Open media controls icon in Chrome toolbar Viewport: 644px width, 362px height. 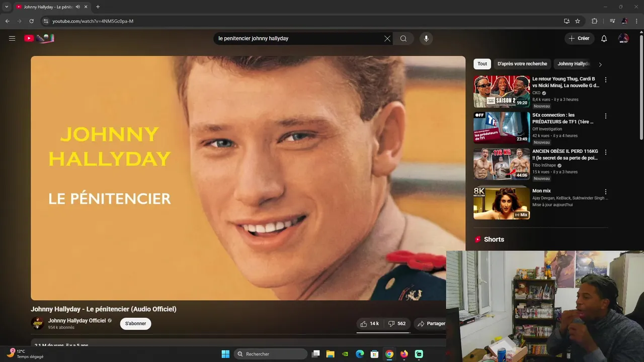pyautogui.click(x=612, y=21)
